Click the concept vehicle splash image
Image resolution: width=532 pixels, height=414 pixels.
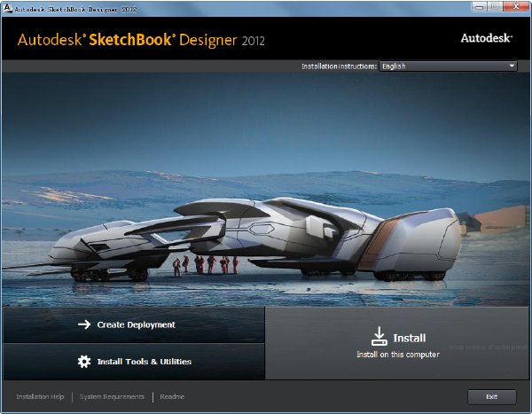(x=266, y=190)
